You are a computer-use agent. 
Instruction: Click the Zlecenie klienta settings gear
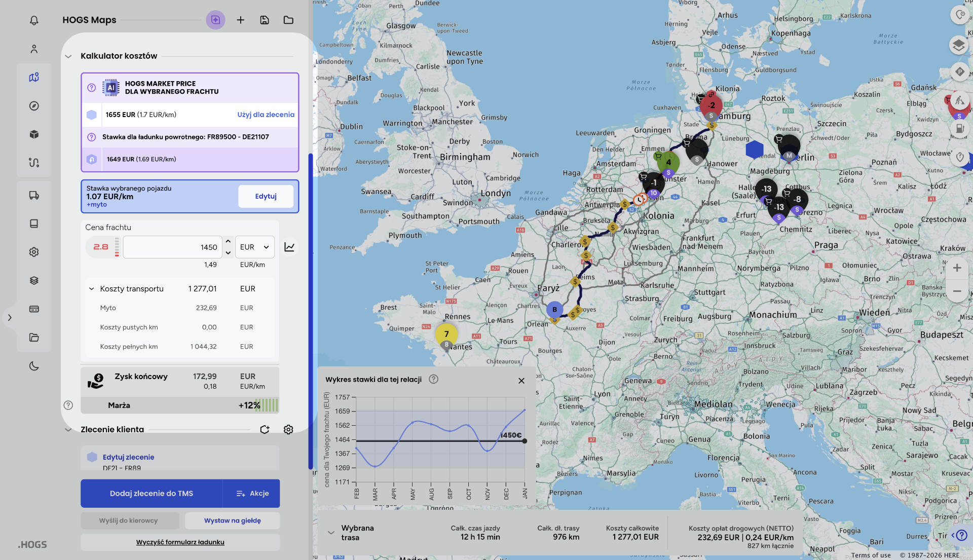click(288, 429)
